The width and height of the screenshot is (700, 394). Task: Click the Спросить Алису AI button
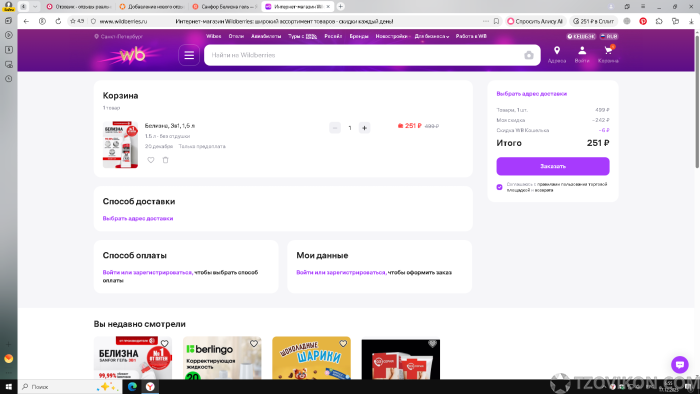(535, 21)
